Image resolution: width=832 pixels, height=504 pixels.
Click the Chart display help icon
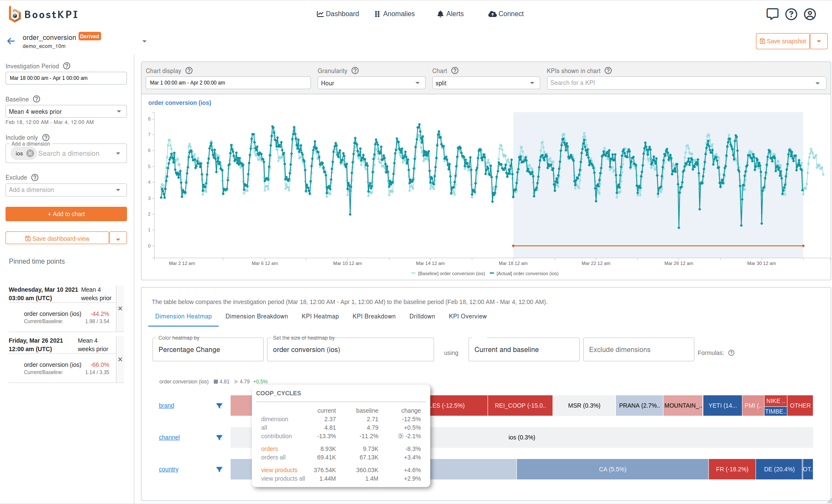(189, 70)
